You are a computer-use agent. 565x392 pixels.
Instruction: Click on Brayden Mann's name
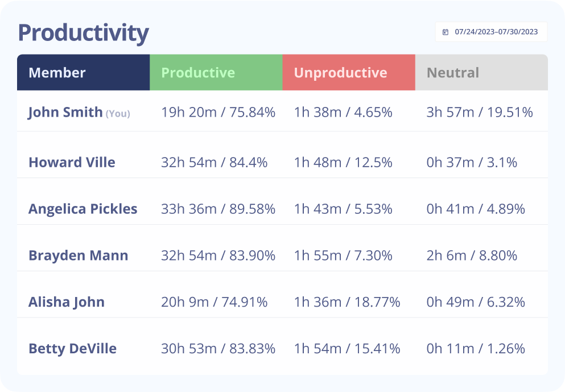(78, 255)
